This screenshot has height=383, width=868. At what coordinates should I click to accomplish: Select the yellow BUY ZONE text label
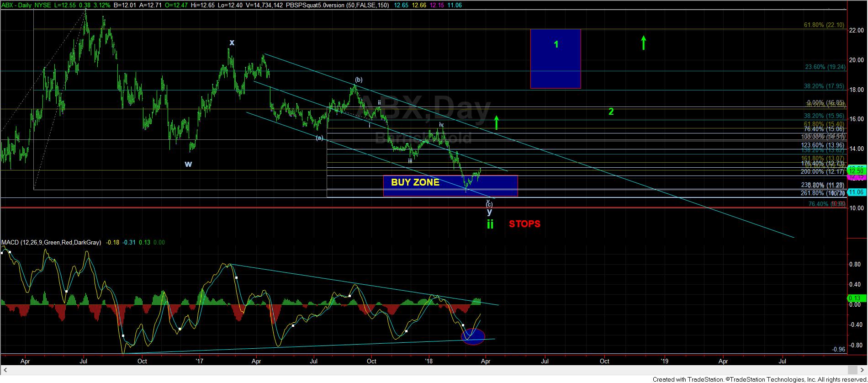pyautogui.click(x=415, y=183)
